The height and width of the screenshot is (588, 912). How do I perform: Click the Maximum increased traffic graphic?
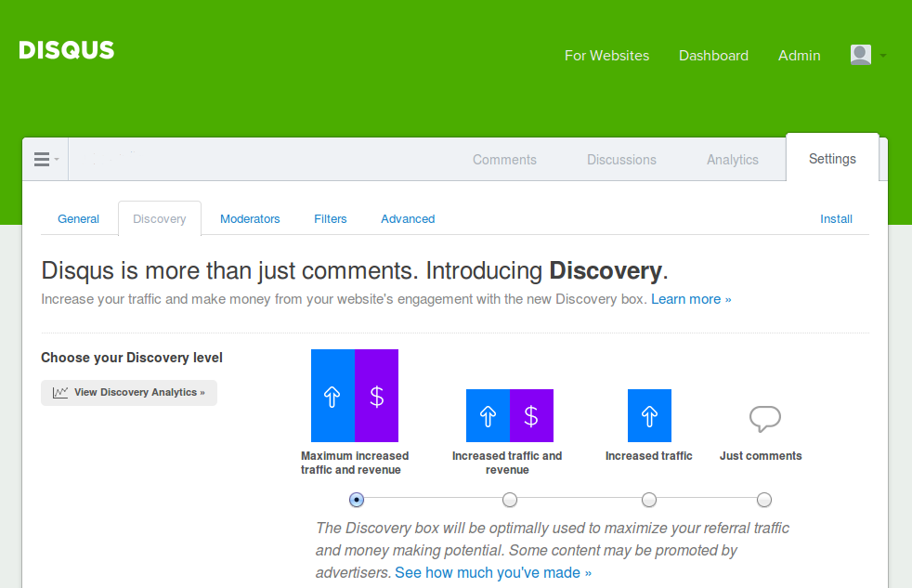(355, 396)
